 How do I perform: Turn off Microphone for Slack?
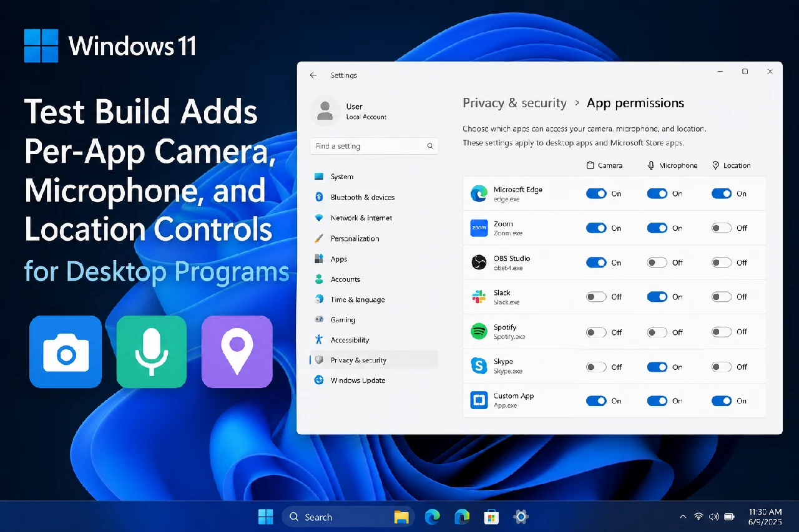657,297
